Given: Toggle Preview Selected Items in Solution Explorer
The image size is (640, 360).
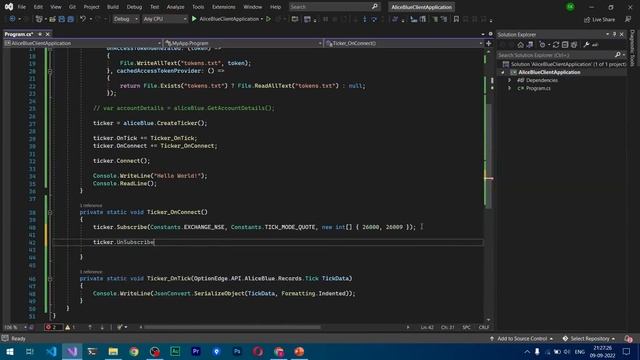Looking at the screenshot, I should point(596,45).
